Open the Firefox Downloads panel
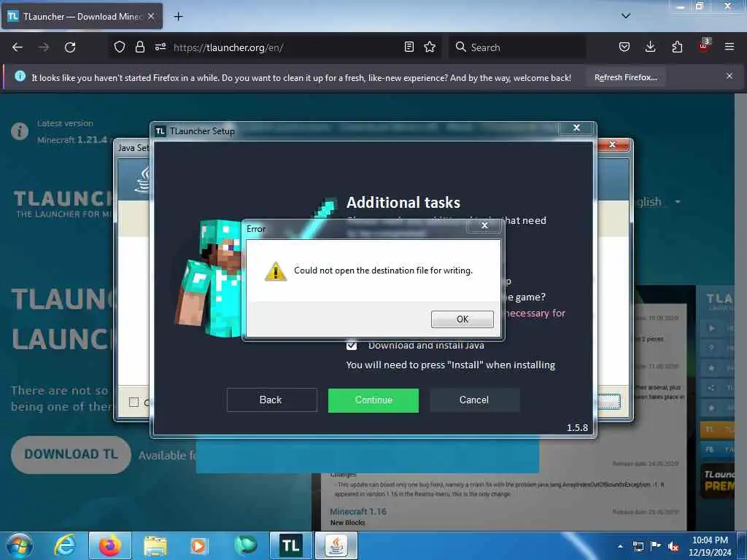 (x=650, y=47)
